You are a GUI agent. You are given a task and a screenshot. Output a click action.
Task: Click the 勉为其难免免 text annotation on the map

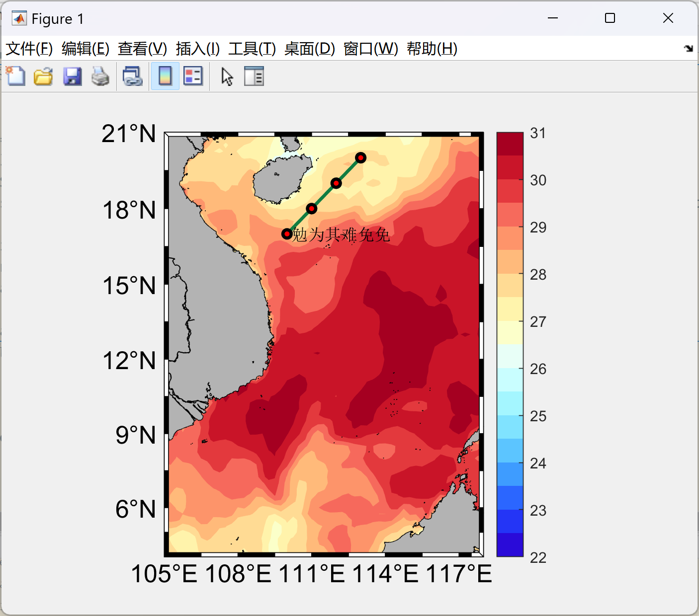[341, 234]
